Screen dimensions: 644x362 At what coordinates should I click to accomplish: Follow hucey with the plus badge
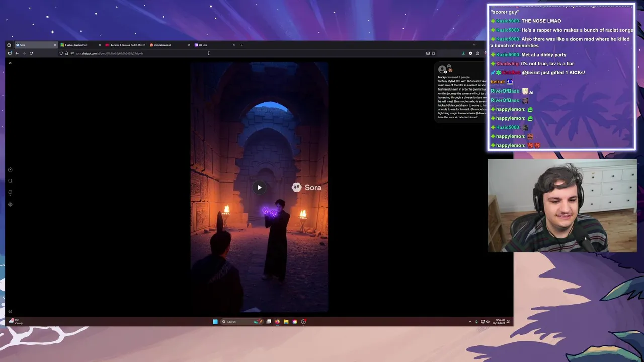pyautogui.click(x=446, y=72)
